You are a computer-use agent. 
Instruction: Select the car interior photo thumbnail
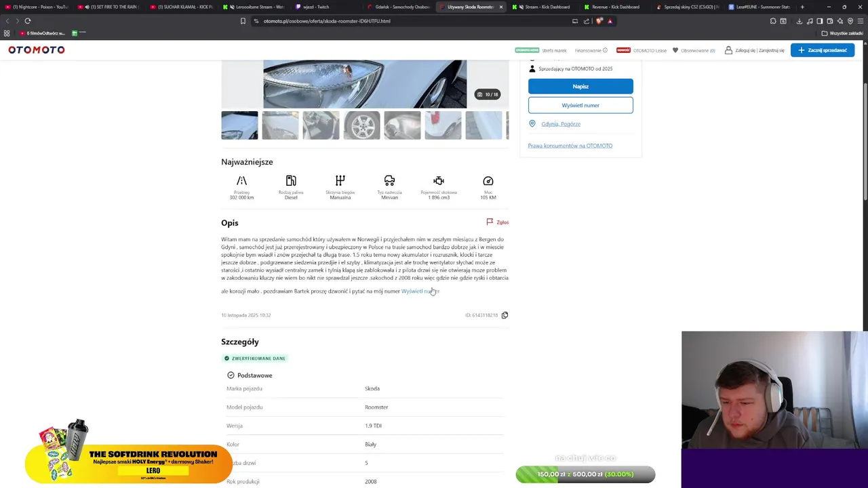[x=321, y=125]
